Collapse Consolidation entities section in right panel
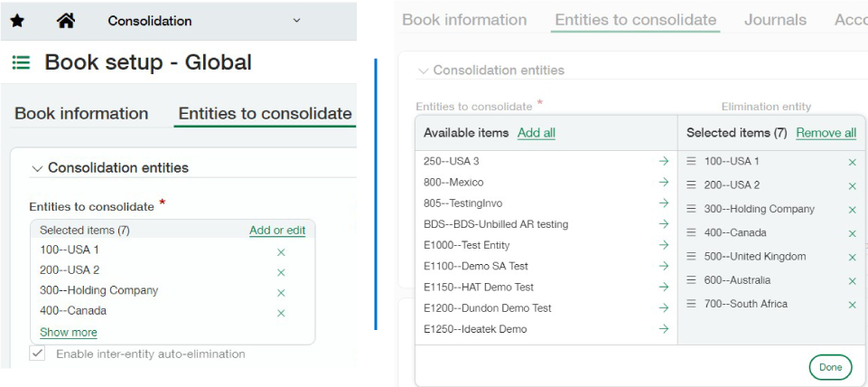868x387 pixels. pos(423,71)
